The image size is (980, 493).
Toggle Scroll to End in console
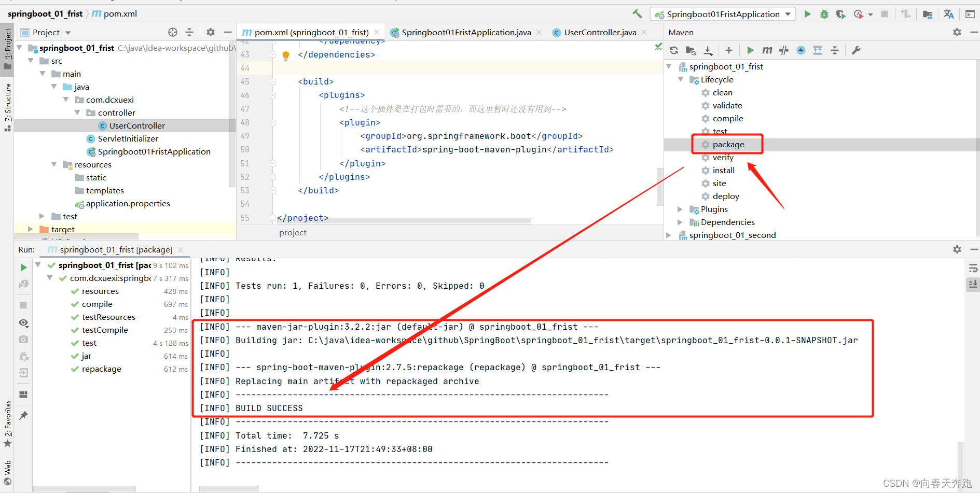973,284
